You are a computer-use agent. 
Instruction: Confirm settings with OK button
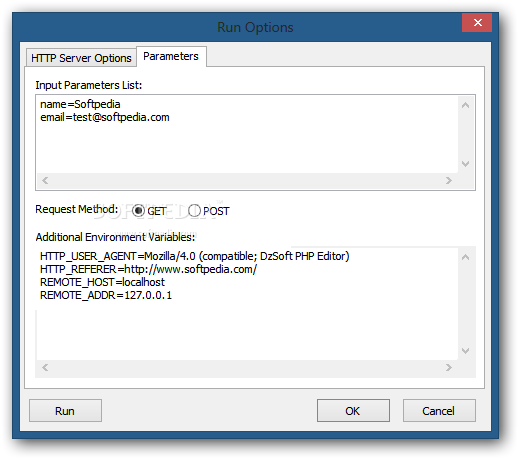pos(353,411)
